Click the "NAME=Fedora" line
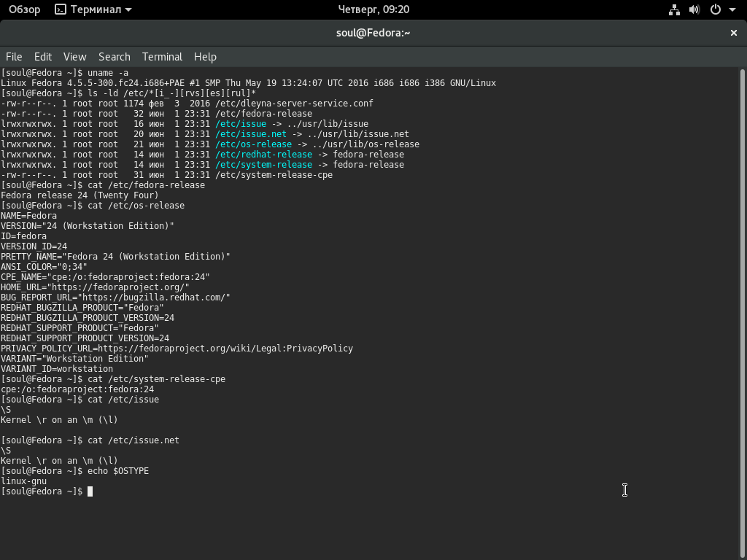 28,216
